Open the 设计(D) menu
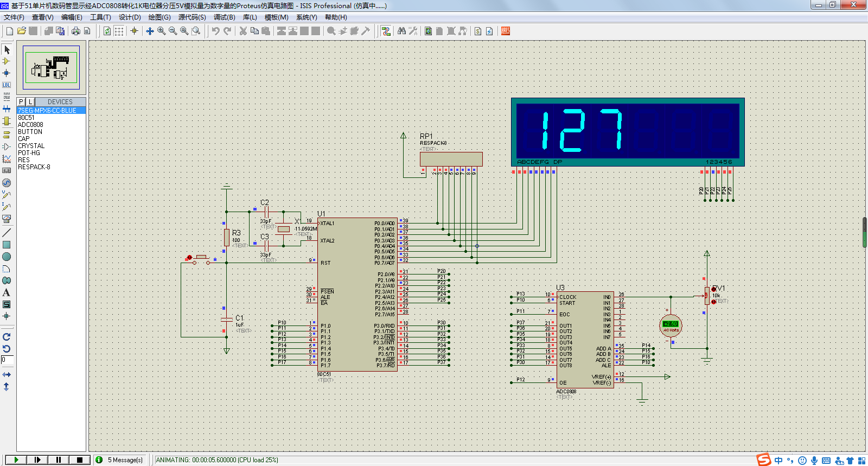Image resolution: width=868 pixels, height=466 pixels. pos(130,17)
